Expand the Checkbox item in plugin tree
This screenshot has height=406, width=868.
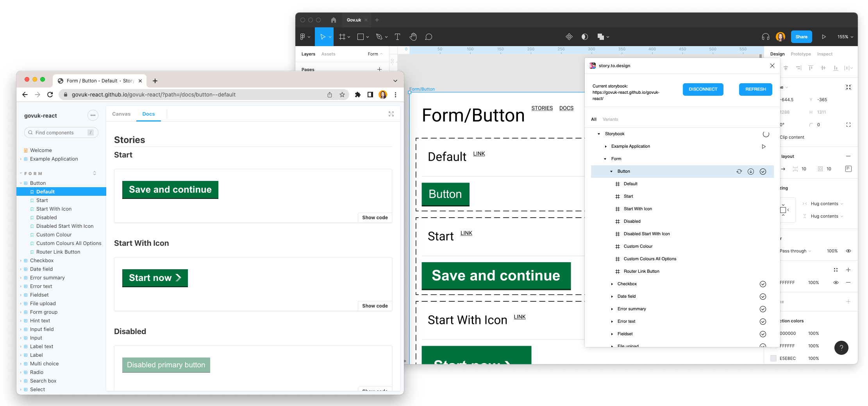(x=612, y=284)
